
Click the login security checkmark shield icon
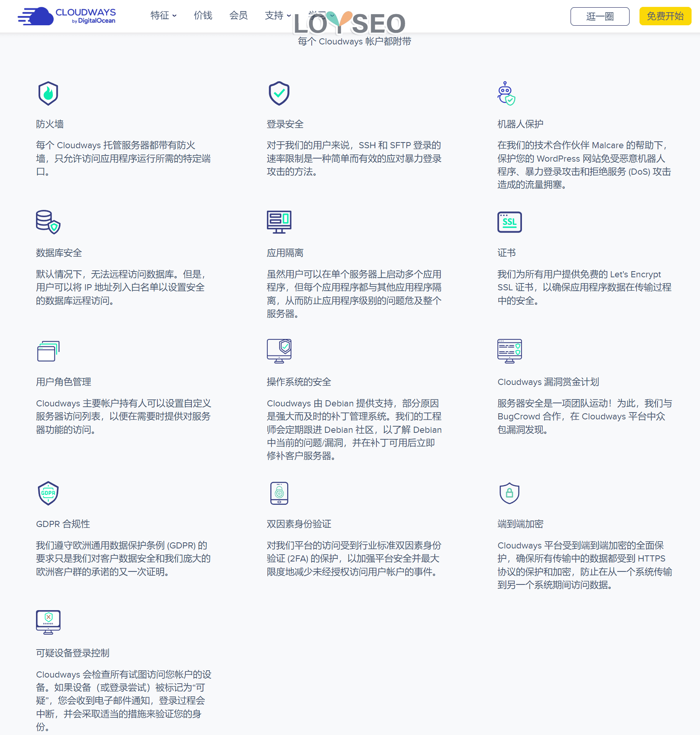(x=279, y=93)
